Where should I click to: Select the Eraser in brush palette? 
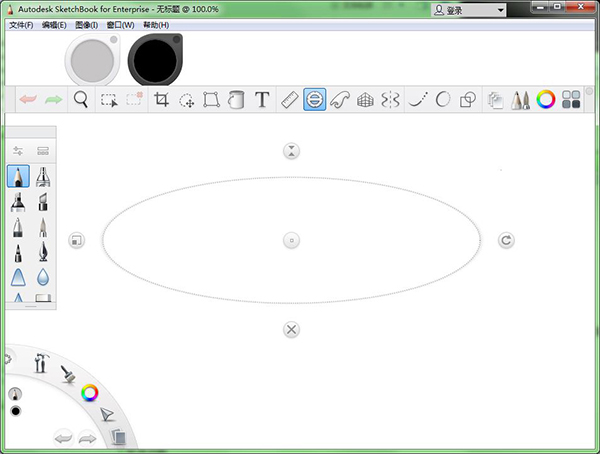coord(43,298)
